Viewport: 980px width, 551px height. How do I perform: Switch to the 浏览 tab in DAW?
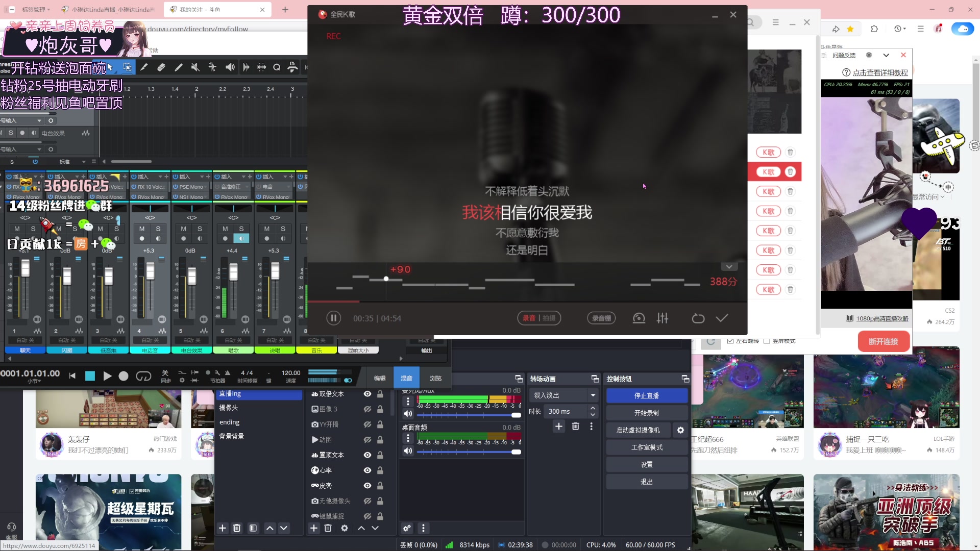435,378
